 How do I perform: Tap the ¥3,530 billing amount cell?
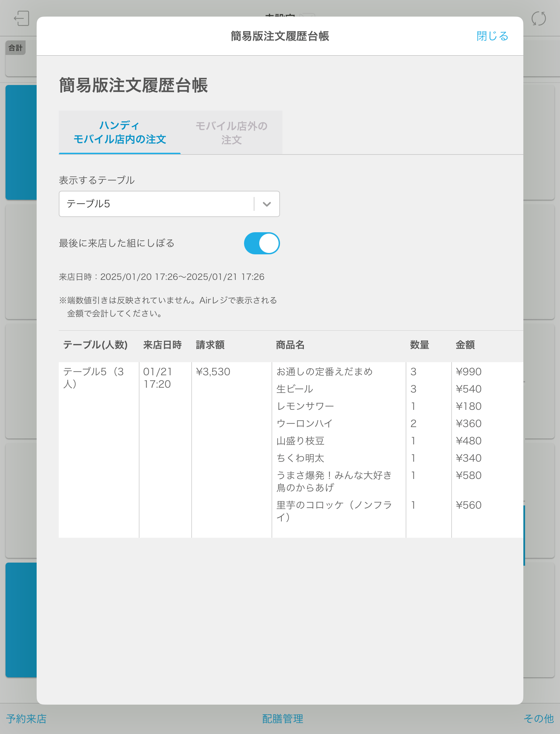point(213,372)
